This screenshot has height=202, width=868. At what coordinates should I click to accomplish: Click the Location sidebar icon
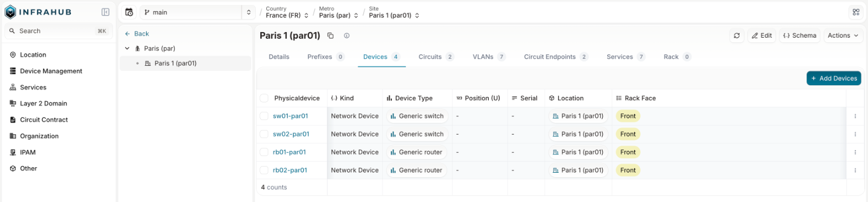13,55
